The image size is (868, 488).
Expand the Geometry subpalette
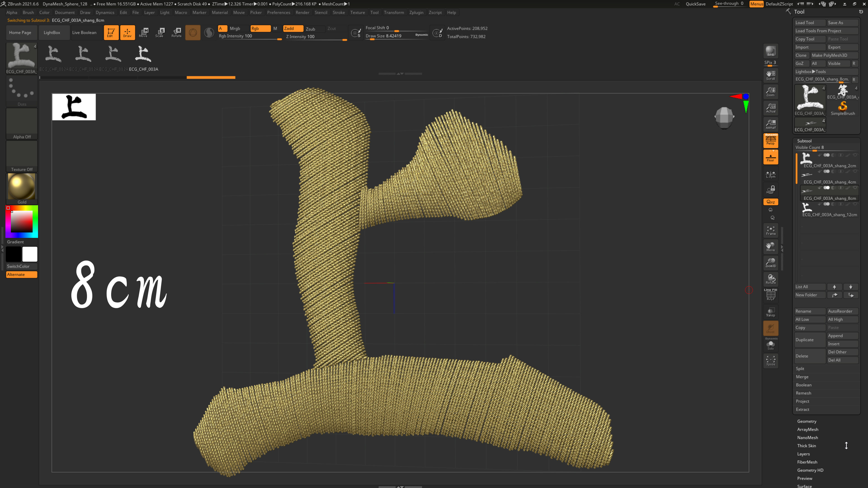point(806,421)
